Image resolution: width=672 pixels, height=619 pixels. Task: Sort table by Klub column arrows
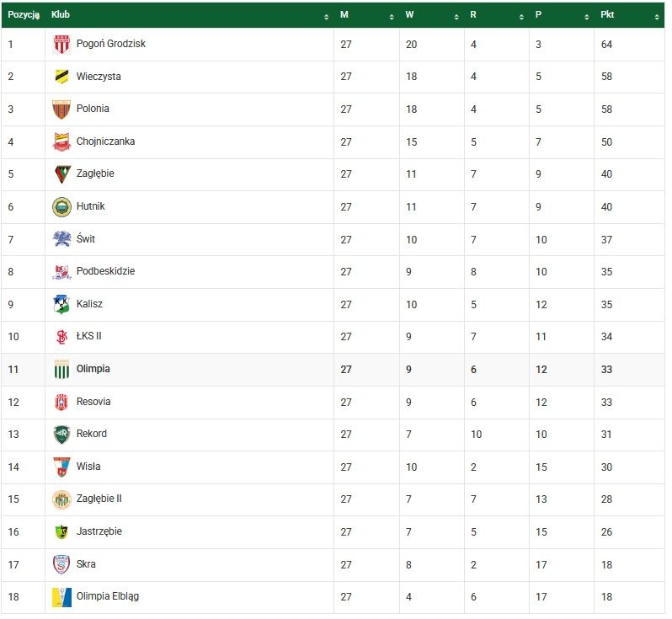[x=327, y=17]
